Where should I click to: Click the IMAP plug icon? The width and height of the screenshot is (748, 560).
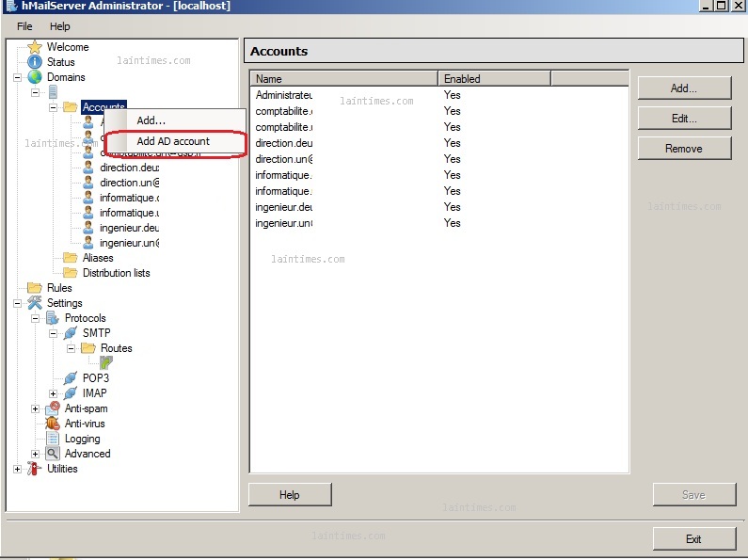(x=71, y=393)
